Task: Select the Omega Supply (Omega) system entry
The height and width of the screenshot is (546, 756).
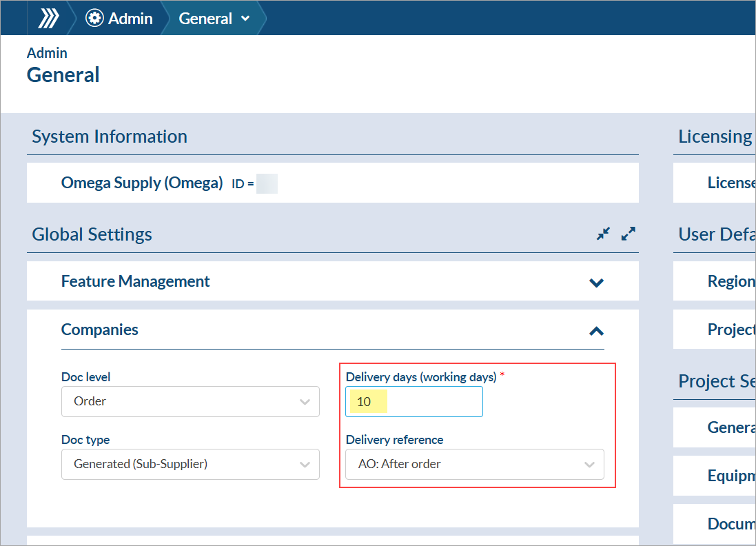Action: 142,183
